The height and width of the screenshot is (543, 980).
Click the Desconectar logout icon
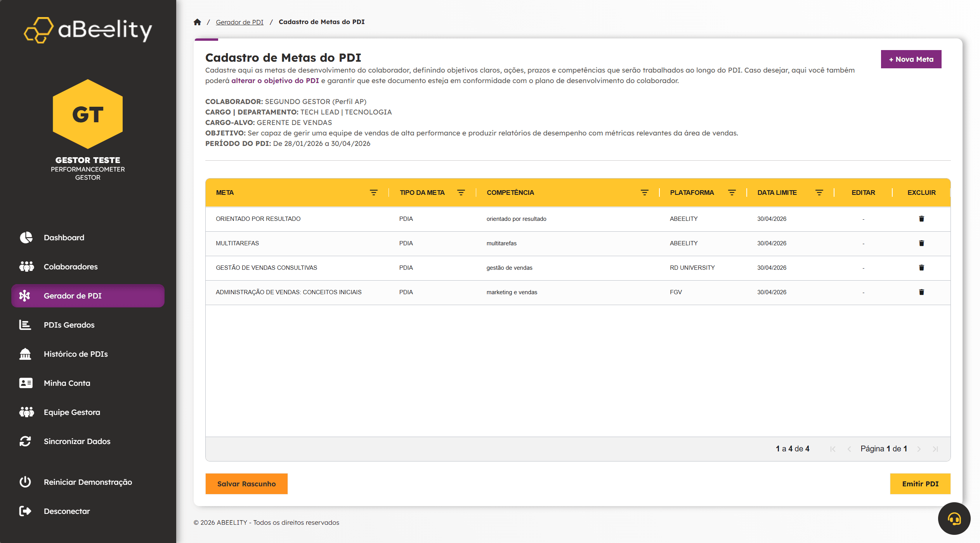pyautogui.click(x=26, y=511)
